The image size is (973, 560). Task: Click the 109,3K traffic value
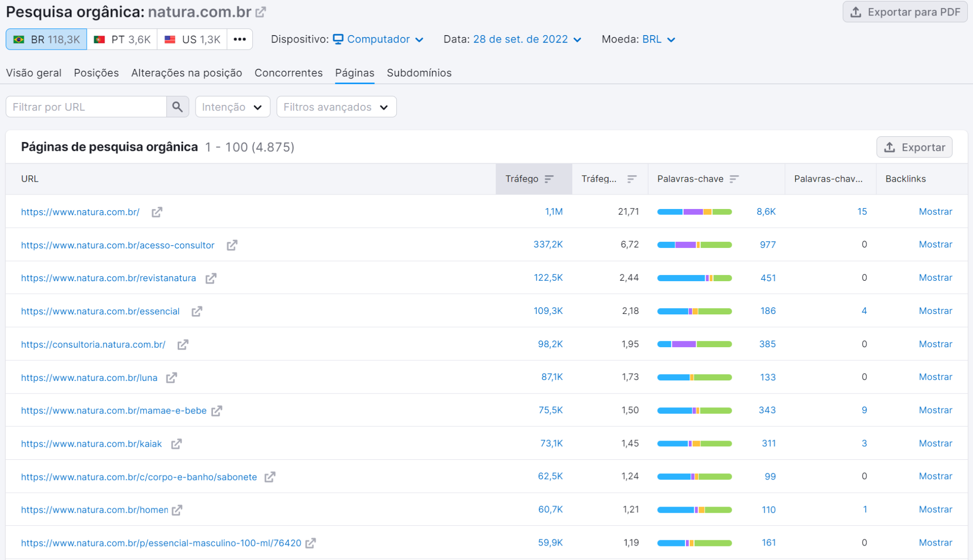pos(548,311)
